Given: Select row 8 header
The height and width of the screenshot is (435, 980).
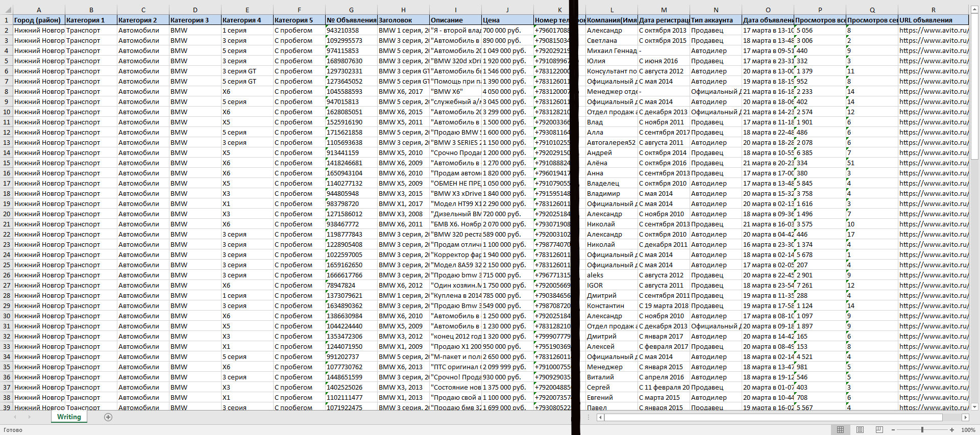Looking at the screenshot, I should click(x=6, y=91).
